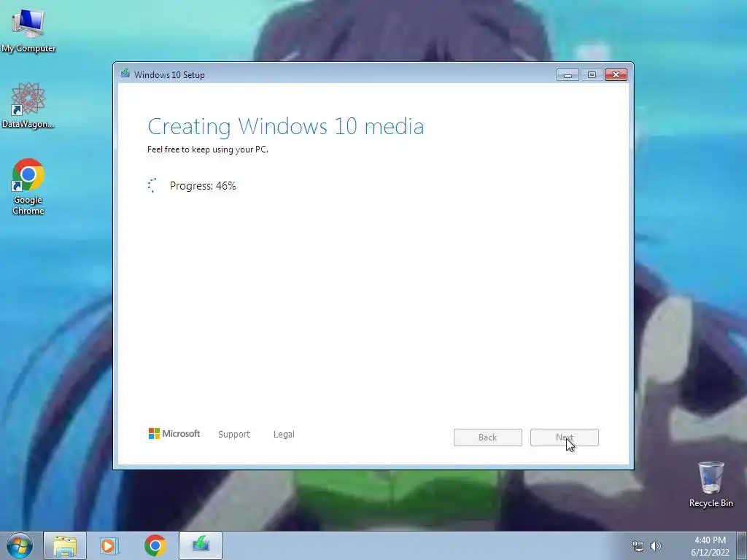The width and height of the screenshot is (747, 560).
Task: Click the Windows 10 Setup title icon
Action: [x=125, y=74]
